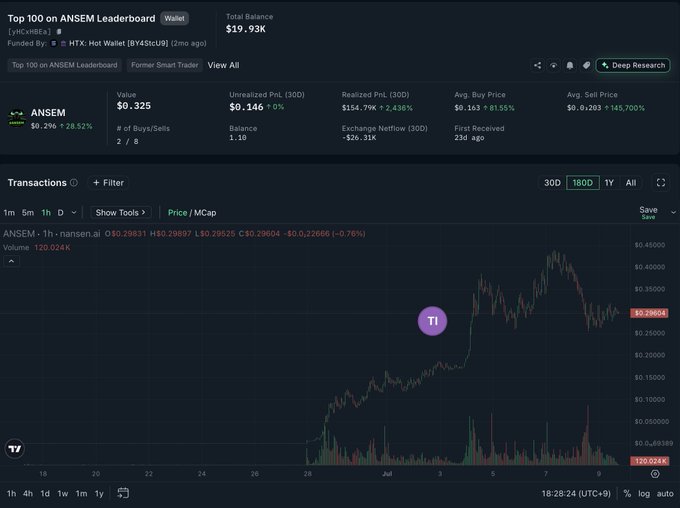680x508 pixels.
Task: Expand chart to fullscreen
Action: [x=661, y=183]
